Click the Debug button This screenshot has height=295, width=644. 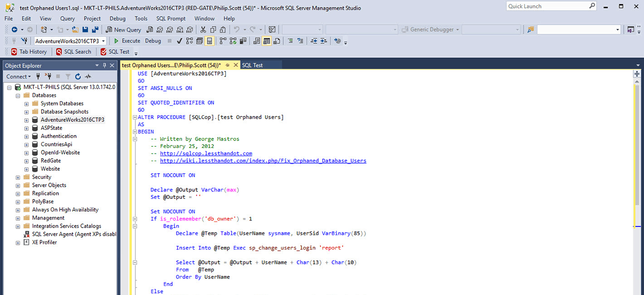click(x=153, y=41)
